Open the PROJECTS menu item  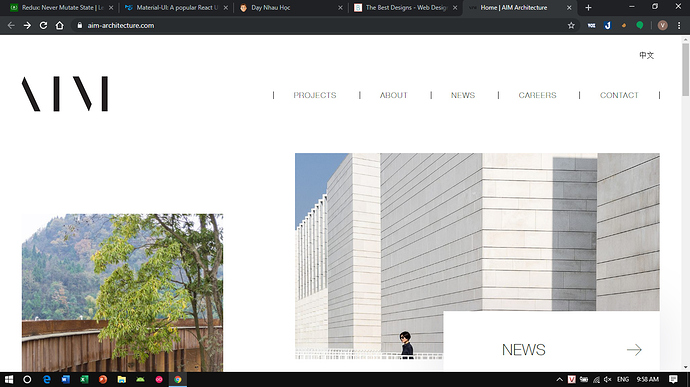pos(315,95)
